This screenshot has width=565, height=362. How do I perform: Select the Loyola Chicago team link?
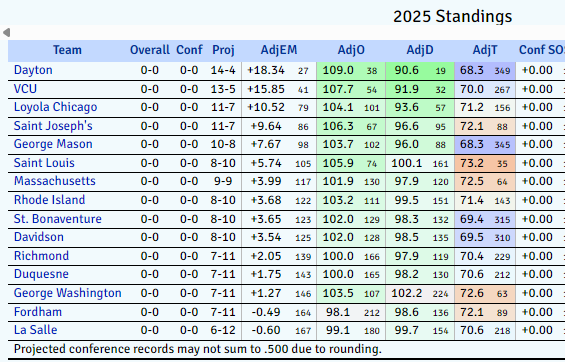point(55,107)
